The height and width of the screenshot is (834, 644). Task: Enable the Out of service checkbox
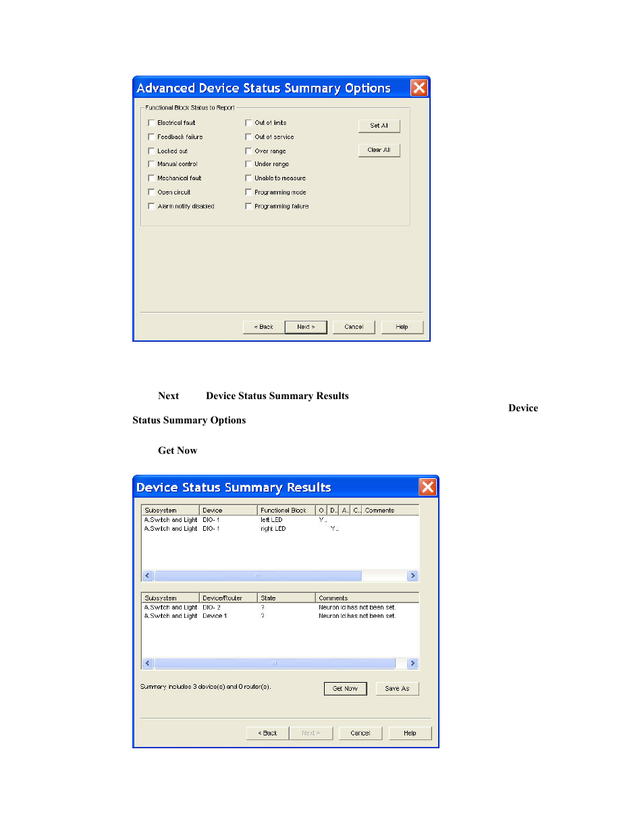[248, 137]
